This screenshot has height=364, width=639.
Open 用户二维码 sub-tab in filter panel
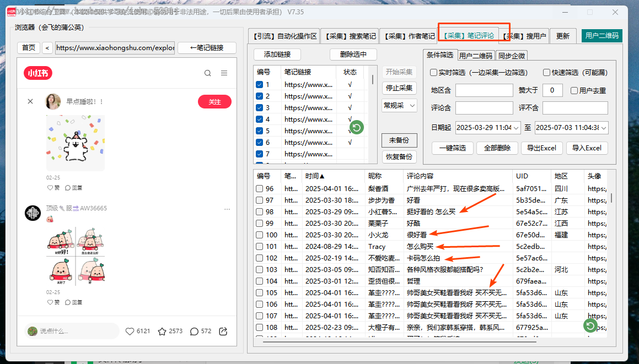click(476, 56)
